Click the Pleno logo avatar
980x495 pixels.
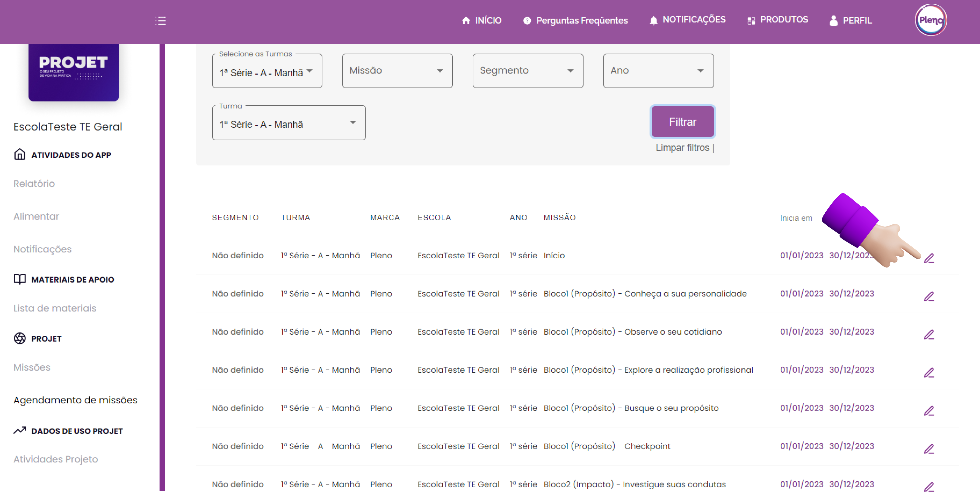pos(931,20)
